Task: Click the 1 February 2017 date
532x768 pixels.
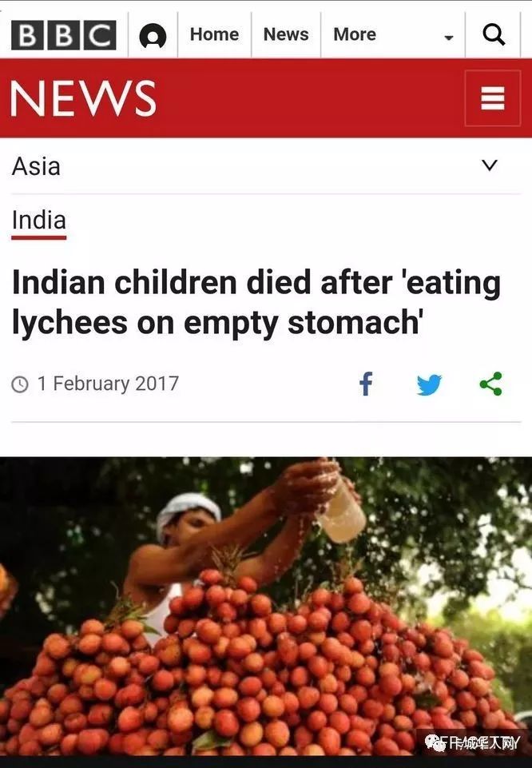Action: point(108,384)
